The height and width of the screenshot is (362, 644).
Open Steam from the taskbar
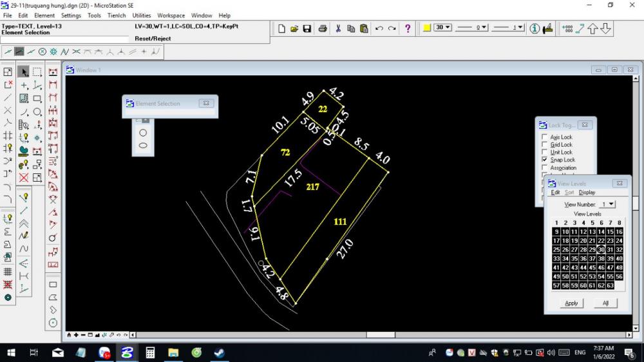220,352
